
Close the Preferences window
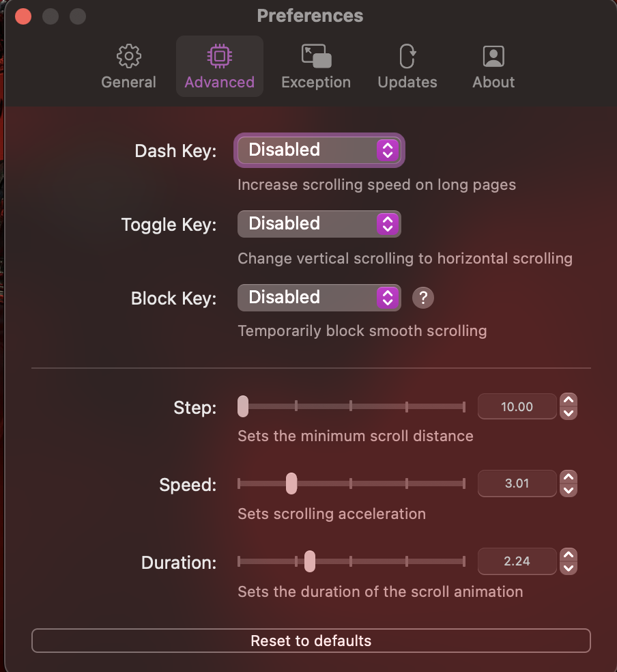[23, 16]
